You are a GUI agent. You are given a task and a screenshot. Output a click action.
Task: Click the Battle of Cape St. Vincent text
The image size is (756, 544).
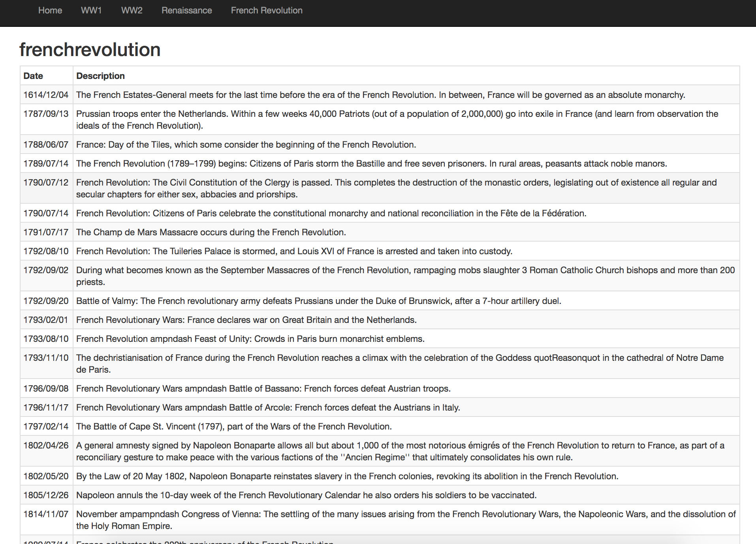point(234,426)
